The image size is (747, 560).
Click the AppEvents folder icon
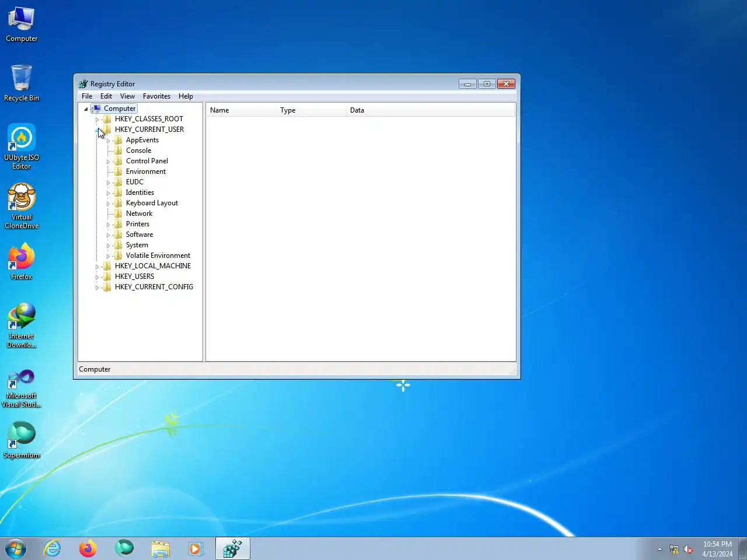coord(118,140)
